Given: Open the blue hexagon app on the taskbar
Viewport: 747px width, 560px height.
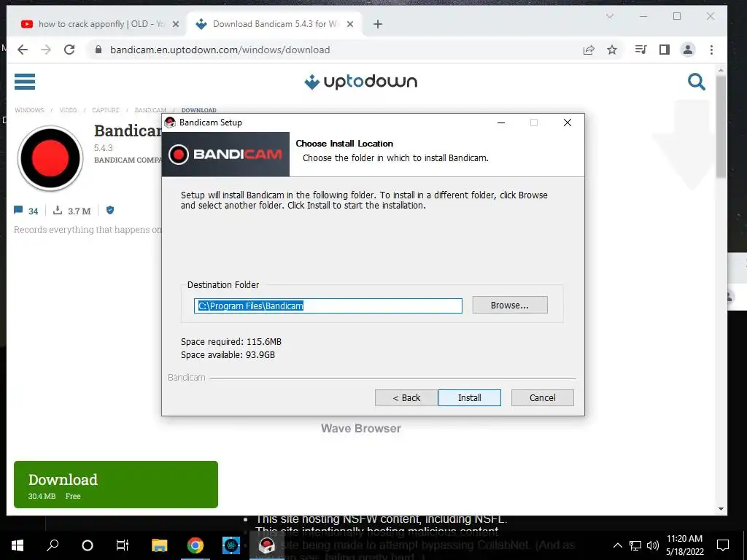Looking at the screenshot, I should [x=231, y=545].
